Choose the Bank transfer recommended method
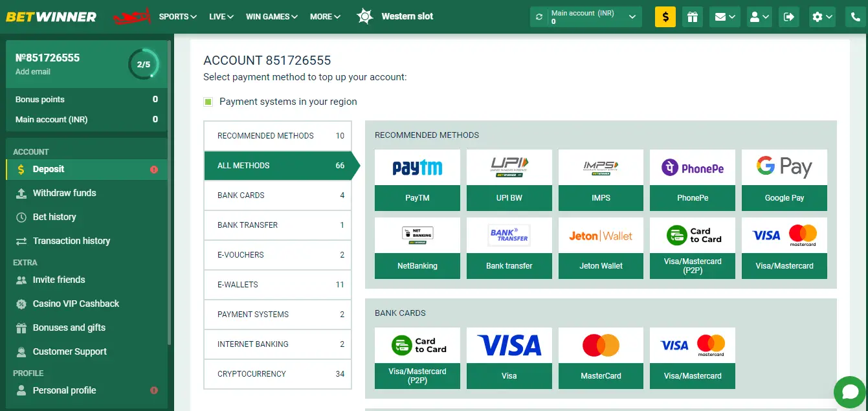This screenshot has height=411, width=868. pyautogui.click(x=509, y=248)
